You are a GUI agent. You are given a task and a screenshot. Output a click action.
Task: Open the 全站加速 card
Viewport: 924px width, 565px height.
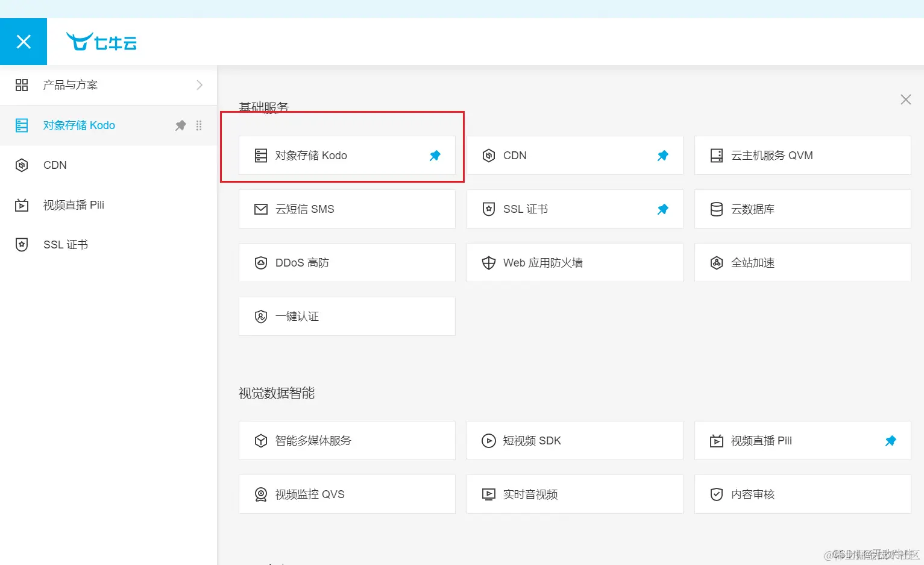tap(803, 263)
